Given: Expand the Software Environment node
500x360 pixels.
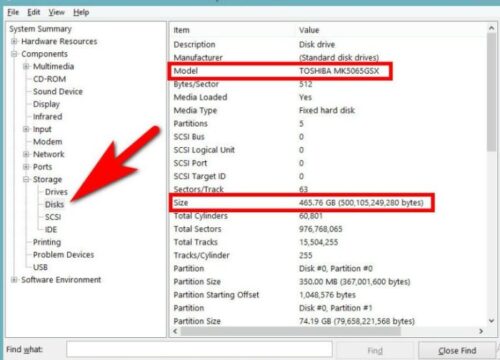Looking at the screenshot, I should coord(14,280).
